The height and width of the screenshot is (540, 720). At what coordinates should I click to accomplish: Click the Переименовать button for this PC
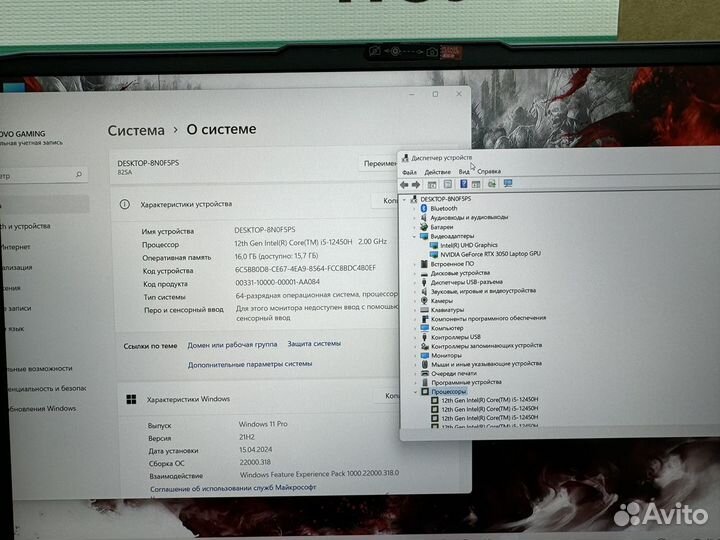coord(379,163)
